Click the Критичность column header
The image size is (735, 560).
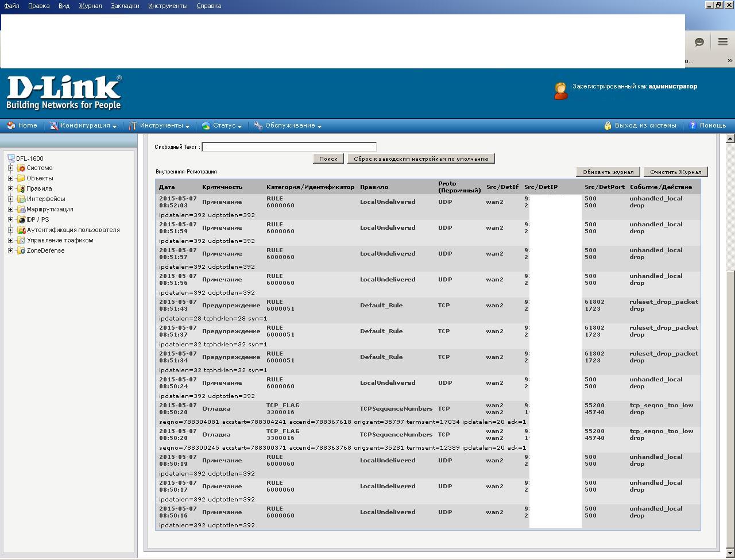pos(222,187)
